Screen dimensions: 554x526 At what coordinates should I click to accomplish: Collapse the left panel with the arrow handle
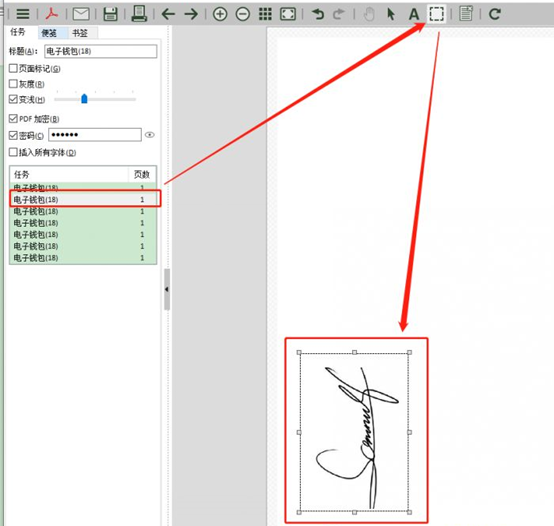coord(167,289)
